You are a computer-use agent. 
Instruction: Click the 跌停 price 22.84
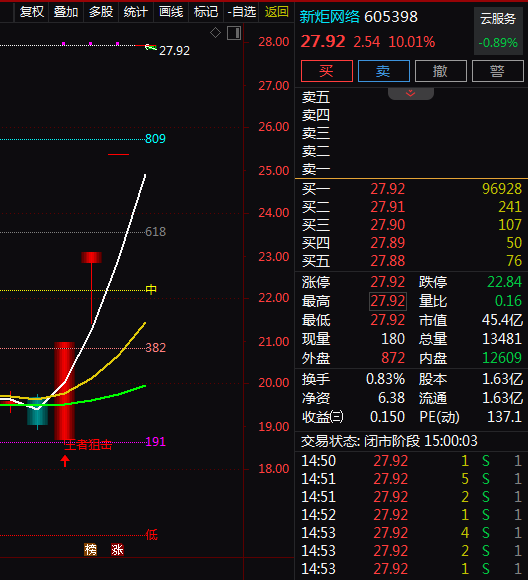tap(504, 282)
